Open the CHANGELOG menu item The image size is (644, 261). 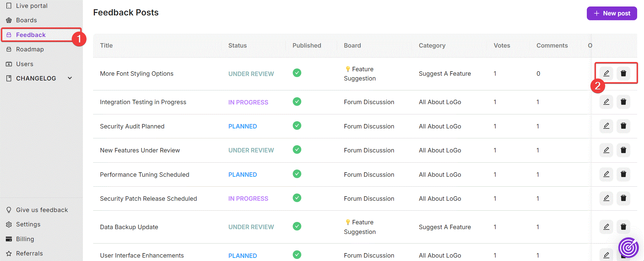(36, 78)
